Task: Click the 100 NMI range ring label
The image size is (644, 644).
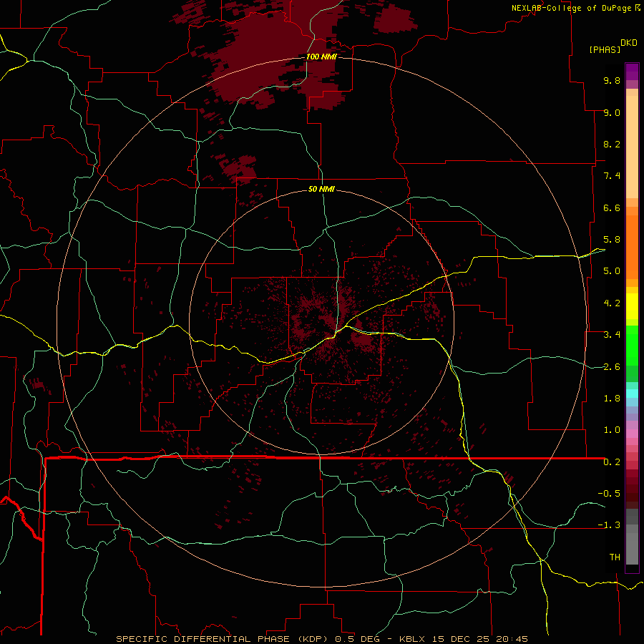Action: point(321,57)
